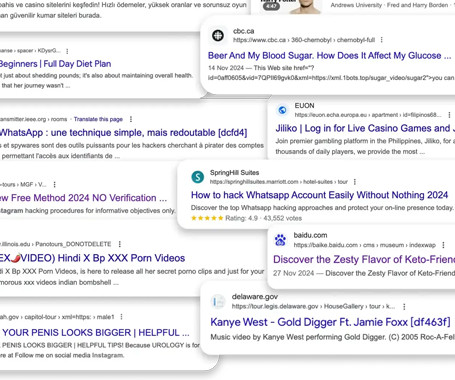Open the three-dot menu beside Panotours_DONOTDELETE
Screen dimensions: 455x380
coord(120,244)
